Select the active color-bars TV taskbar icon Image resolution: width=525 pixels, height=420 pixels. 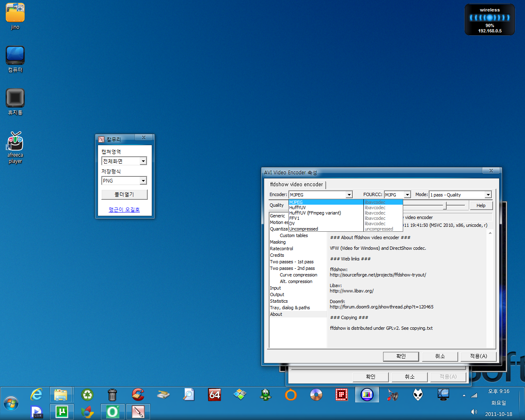[367, 395]
